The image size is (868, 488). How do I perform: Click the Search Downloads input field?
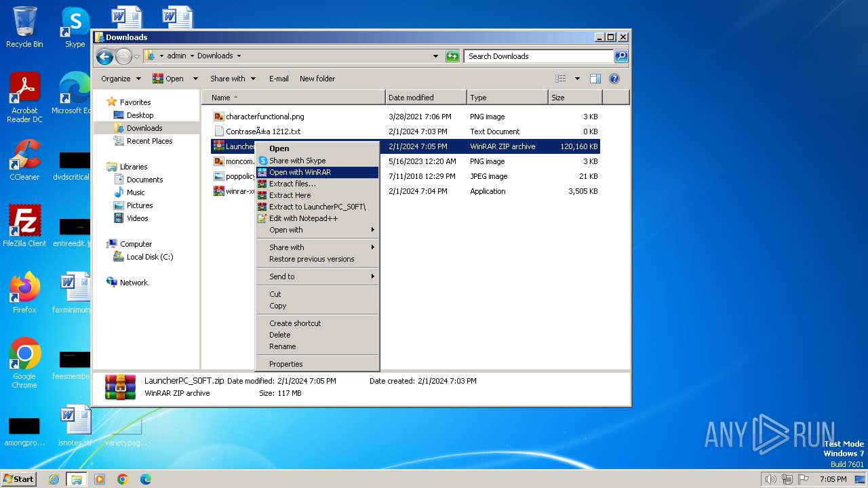(x=538, y=56)
